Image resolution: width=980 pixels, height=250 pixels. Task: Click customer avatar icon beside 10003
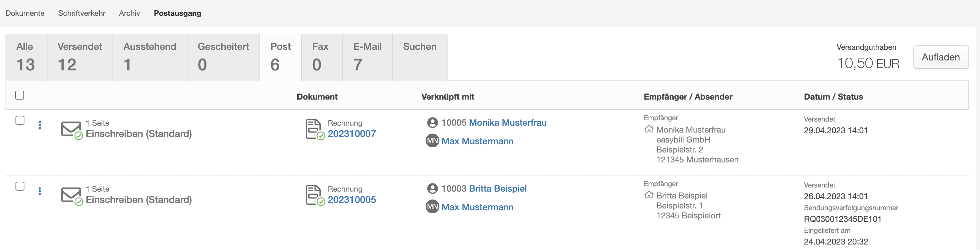click(x=432, y=189)
